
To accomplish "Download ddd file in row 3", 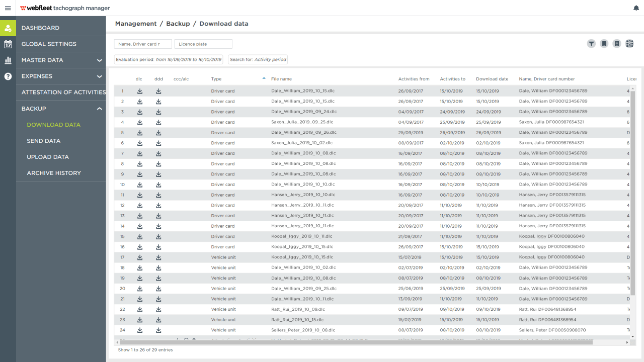I will coord(158,112).
